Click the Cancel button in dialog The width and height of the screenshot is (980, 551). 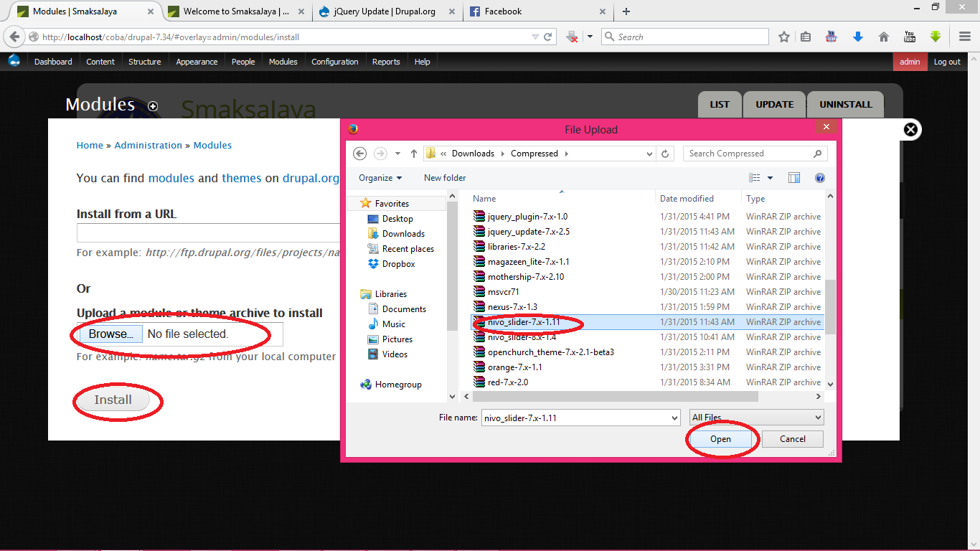pyautogui.click(x=792, y=439)
